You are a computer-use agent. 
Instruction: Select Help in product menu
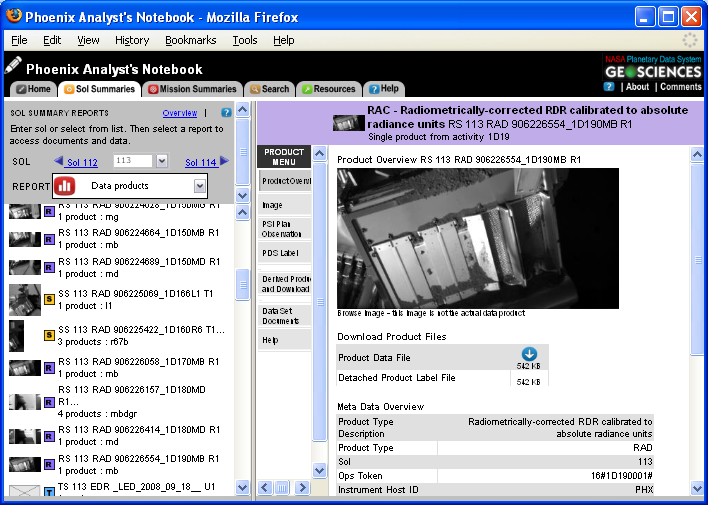pyautogui.click(x=285, y=340)
